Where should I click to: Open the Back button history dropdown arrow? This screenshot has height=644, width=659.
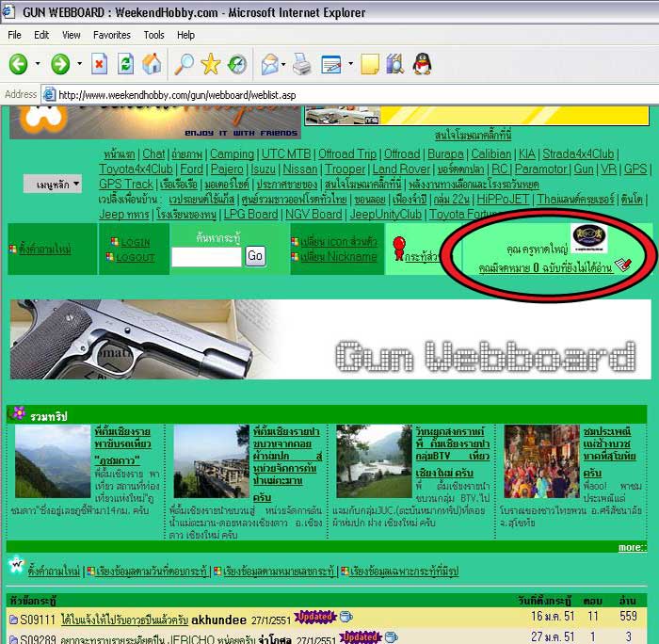tap(38, 65)
